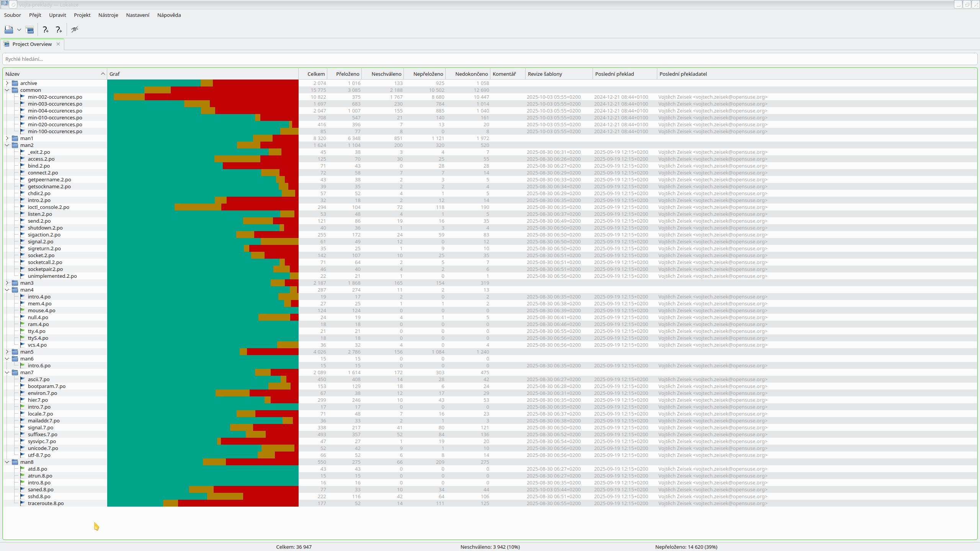The image size is (980, 551).
Task: Toggle the hide completed items eye icon
Action: coord(75,29)
